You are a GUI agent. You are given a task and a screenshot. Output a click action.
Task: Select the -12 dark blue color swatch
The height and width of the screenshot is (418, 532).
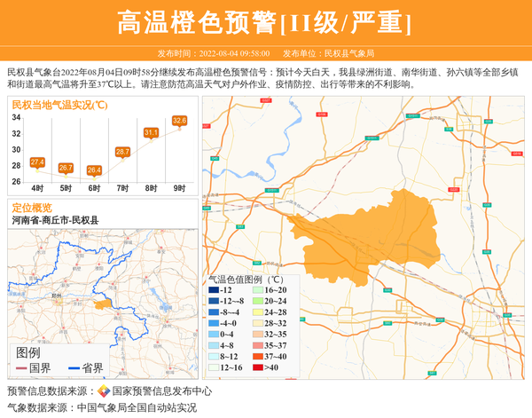(x=214, y=290)
